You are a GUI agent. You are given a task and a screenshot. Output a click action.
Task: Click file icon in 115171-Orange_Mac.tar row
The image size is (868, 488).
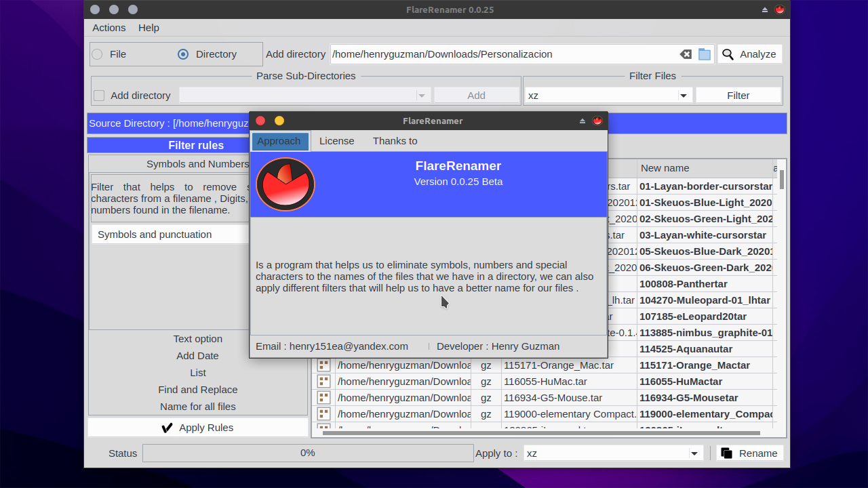[x=323, y=365]
